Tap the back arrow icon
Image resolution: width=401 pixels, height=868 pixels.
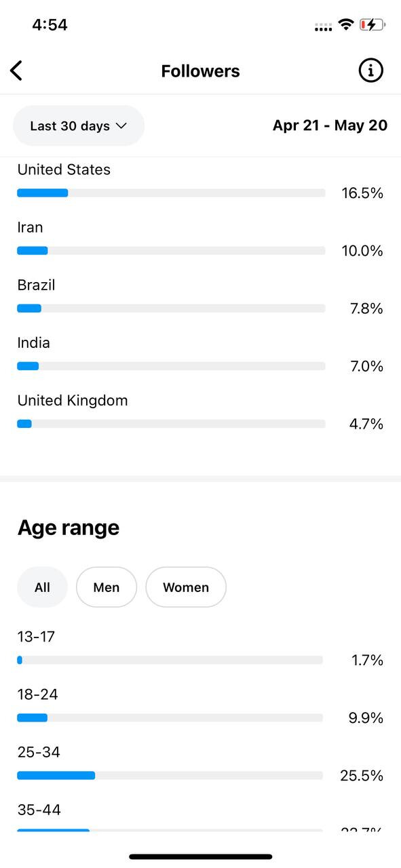tap(16, 71)
